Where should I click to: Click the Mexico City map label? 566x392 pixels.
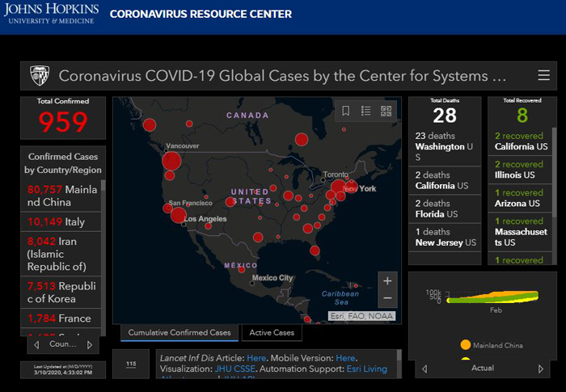click(x=272, y=277)
